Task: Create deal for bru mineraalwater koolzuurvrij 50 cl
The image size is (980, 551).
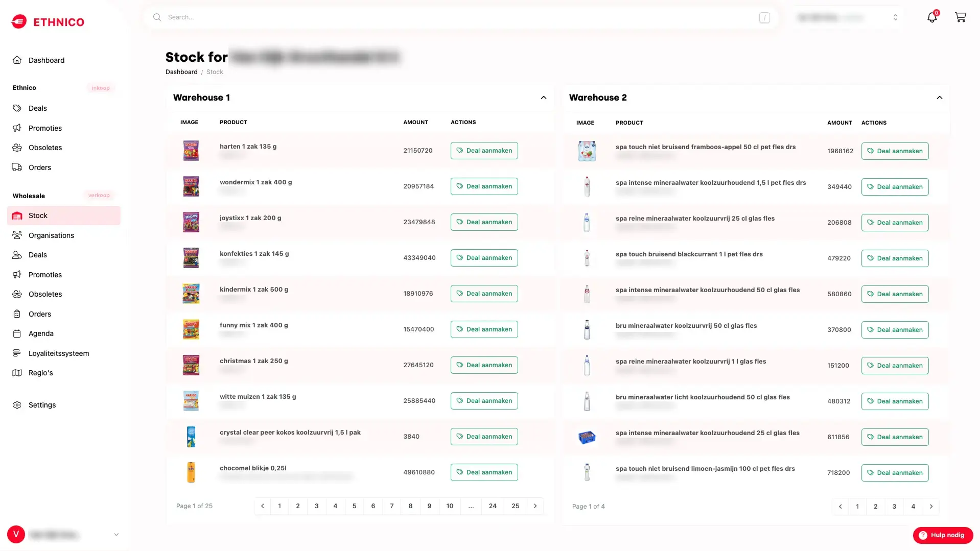Action: tap(895, 330)
